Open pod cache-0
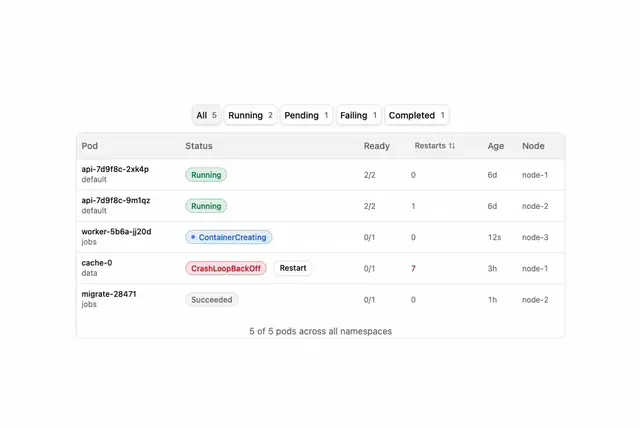Viewport: 640px width, 428px height. [97, 263]
